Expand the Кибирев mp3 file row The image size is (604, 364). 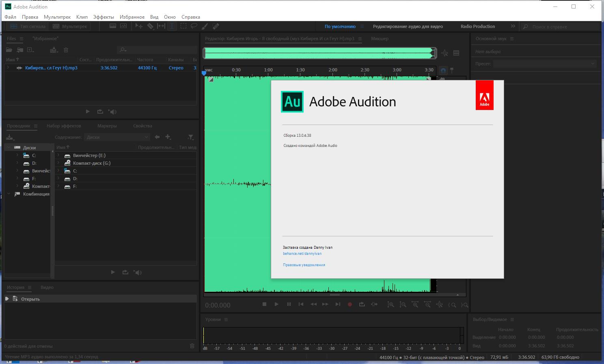[x=8, y=68]
